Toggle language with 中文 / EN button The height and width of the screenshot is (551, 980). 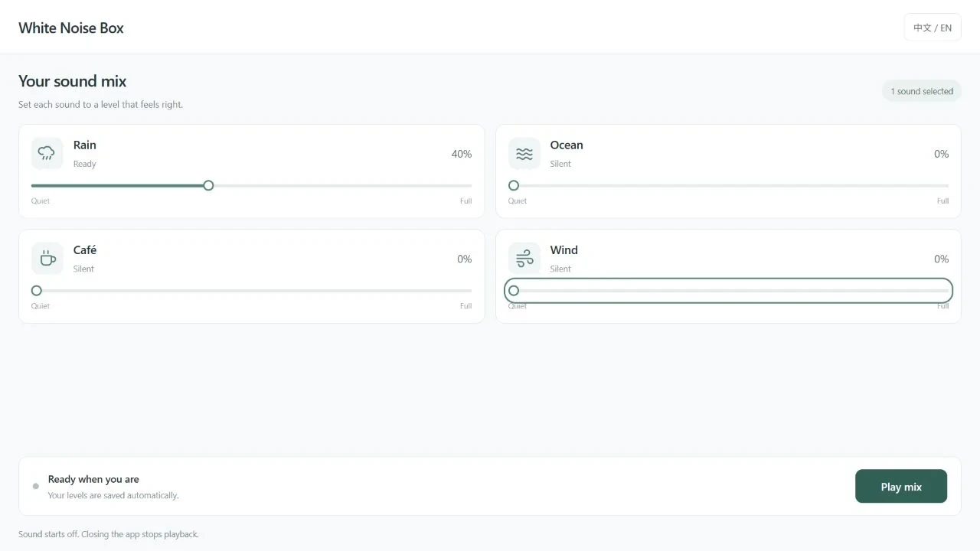click(932, 28)
